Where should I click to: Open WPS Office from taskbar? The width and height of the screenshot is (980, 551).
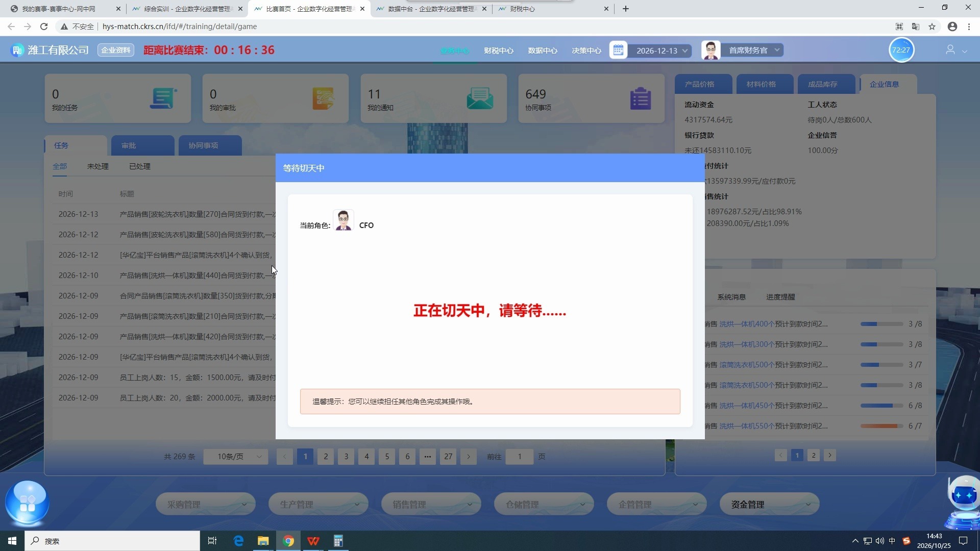313,541
